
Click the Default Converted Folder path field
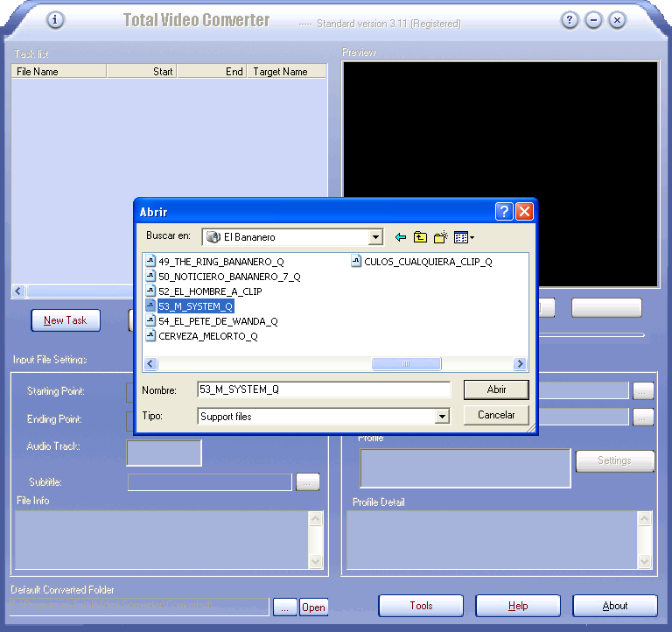(x=139, y=607)
